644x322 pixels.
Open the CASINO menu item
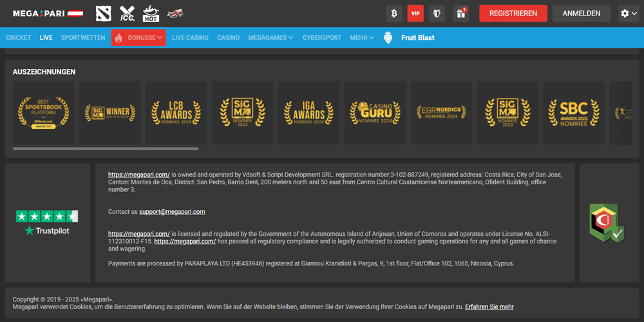coord(229,38)
